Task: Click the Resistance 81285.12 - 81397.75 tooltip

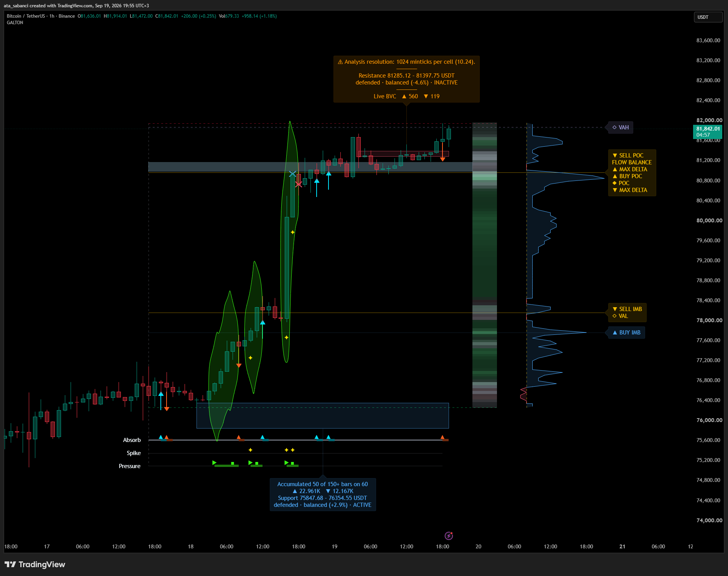Action: [x=406, y=79]
